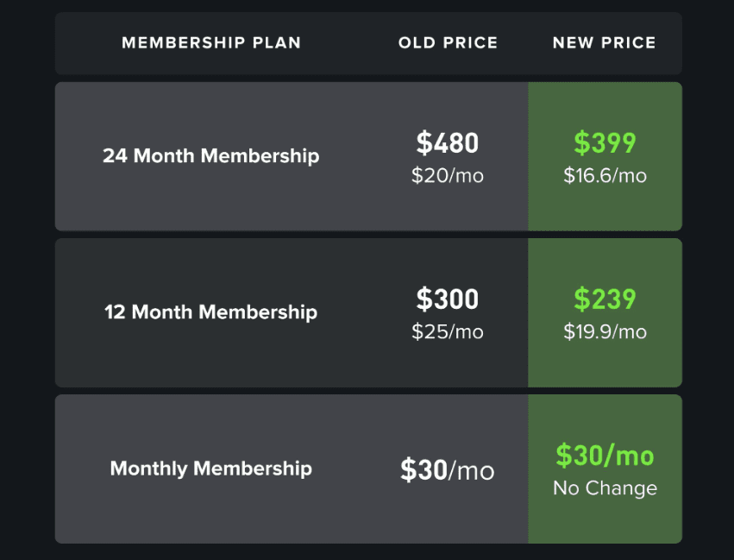Click the Monthly Membership green price cell
Image resolution: width=734 pixels, height=560 pixels.
605,523
